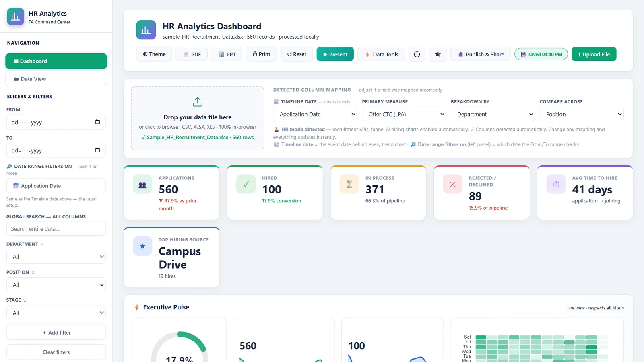Remove the Department filter with its X icon
This screenshot has width=644, height=362.
click(42, 245)
